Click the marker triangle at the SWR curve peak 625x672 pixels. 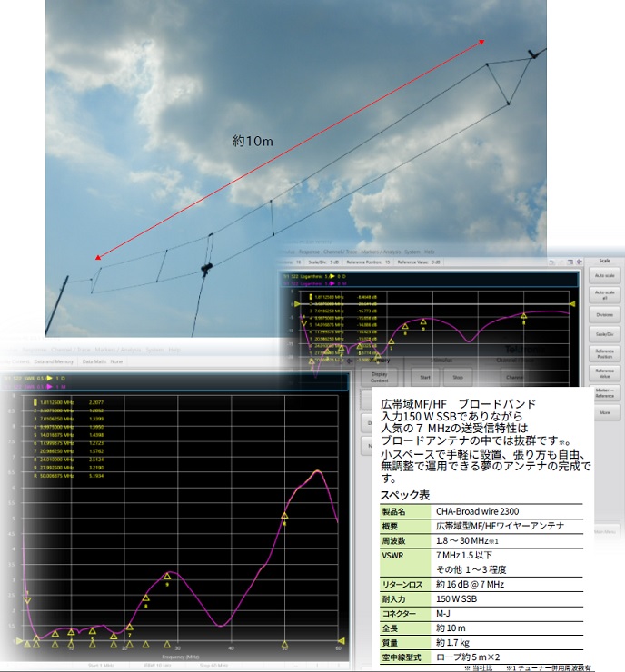coord(284,515)
